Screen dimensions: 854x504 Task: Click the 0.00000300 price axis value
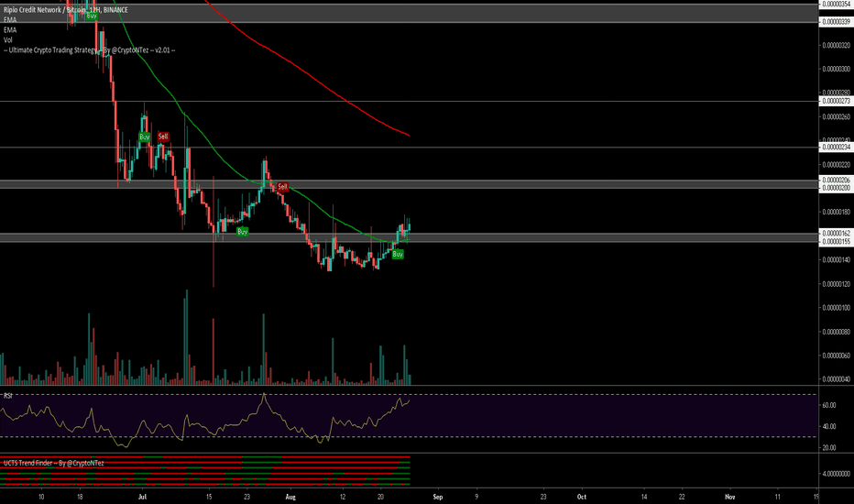point(836,70)
